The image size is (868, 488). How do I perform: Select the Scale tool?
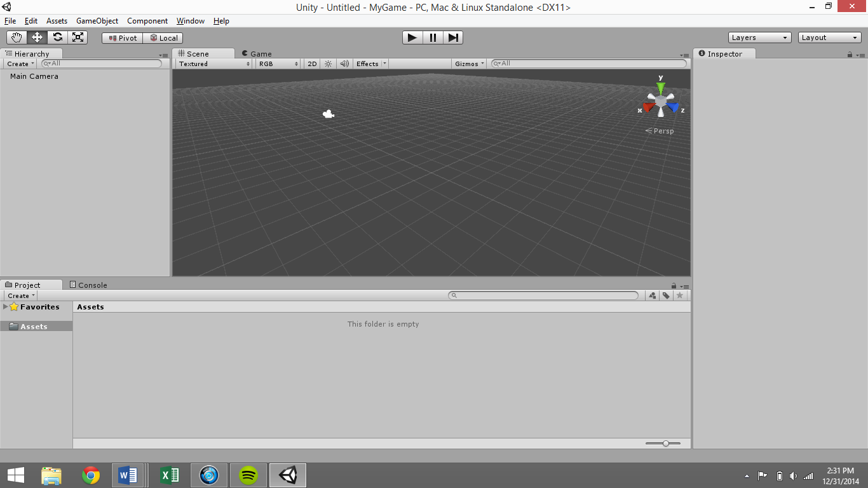pos(78,37)
